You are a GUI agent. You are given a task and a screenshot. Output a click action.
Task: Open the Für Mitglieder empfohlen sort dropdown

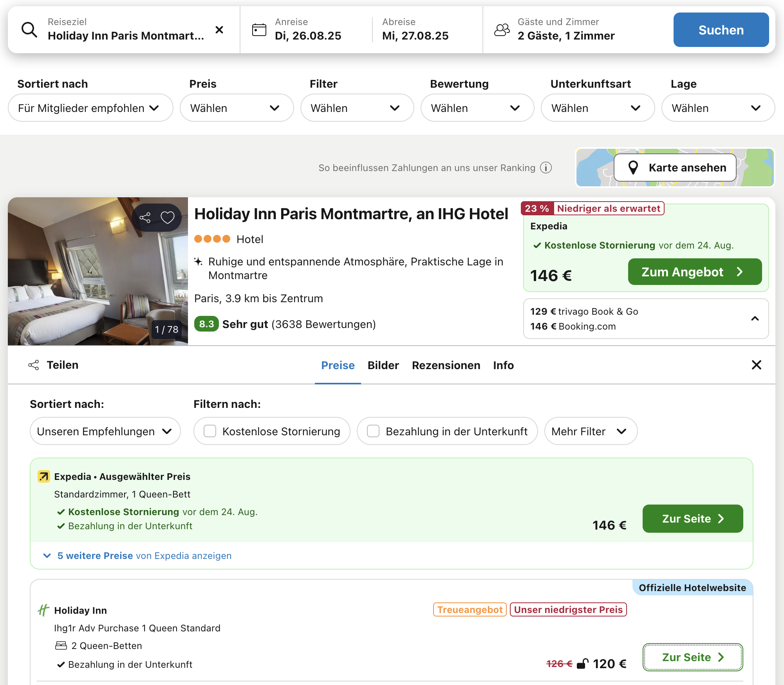tap(90, 108)
